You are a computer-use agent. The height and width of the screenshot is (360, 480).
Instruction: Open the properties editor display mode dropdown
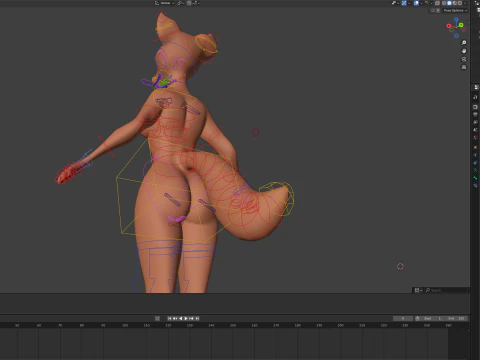(418, 290)
